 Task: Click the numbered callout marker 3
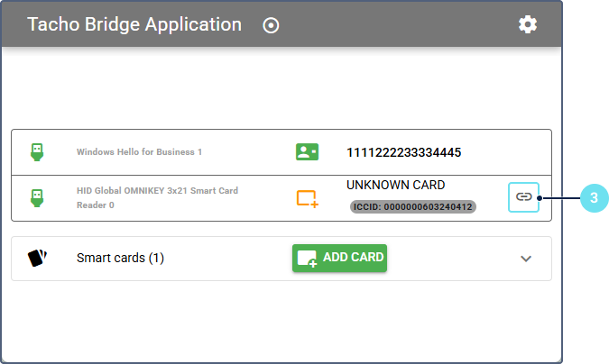pyautogui.click(x=594, y=196)
